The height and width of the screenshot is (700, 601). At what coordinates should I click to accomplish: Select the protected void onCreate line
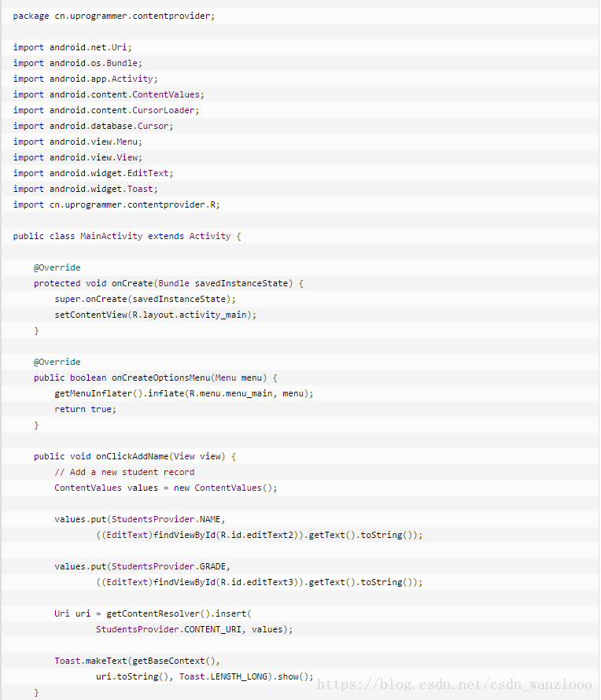[x=168, y=283]
